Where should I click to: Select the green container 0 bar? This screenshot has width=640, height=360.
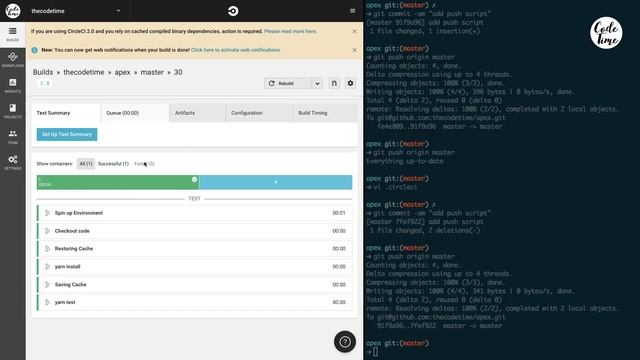click(x=118, y=182)
